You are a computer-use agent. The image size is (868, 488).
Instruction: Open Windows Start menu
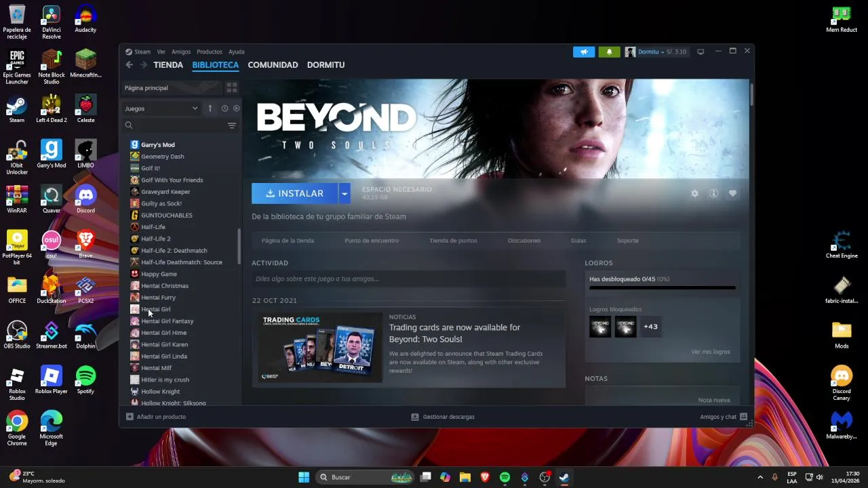[304, 477]
